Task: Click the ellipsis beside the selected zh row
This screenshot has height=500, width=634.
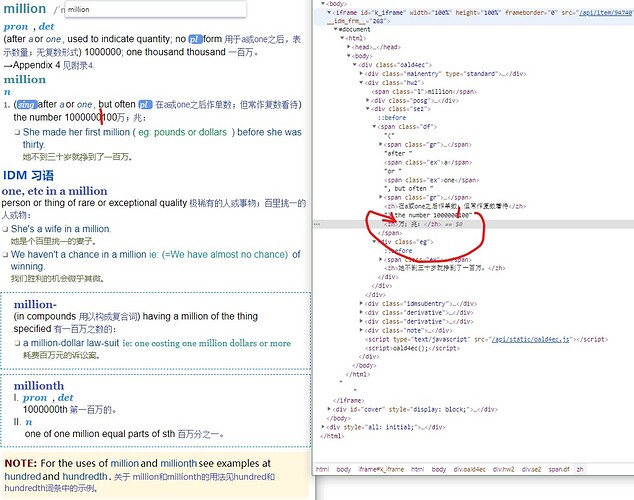Action: [317, 224]
